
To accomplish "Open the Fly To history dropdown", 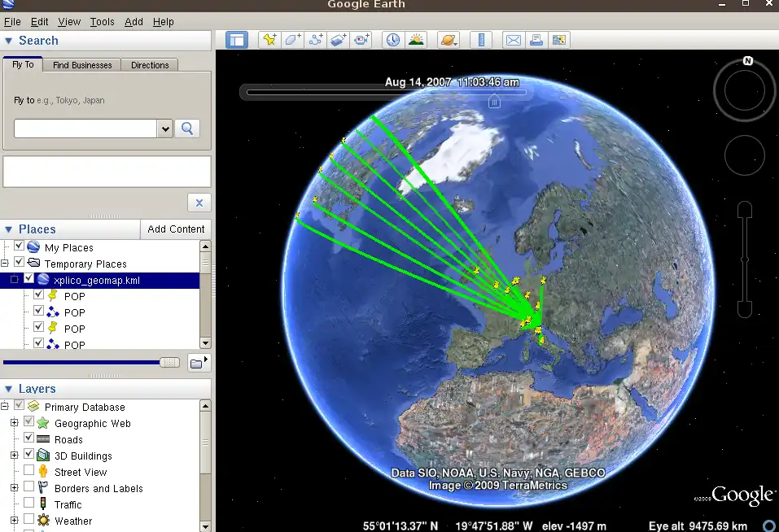I will [165, 129].
